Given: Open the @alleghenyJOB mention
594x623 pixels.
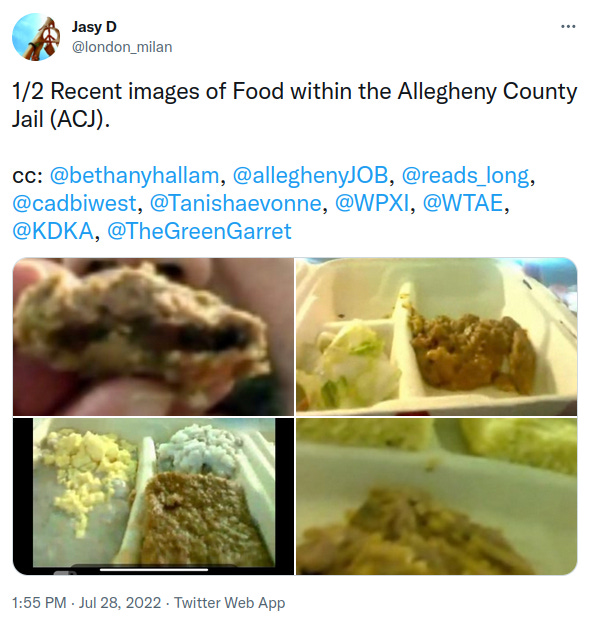Looking at the screenshot, I should (310, 176).
